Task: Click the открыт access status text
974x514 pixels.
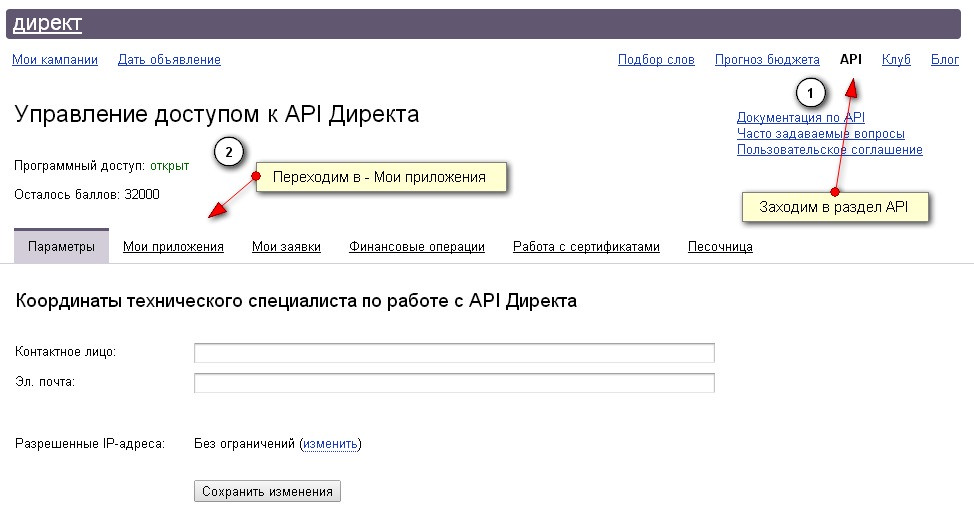Action: click(170, 166)
